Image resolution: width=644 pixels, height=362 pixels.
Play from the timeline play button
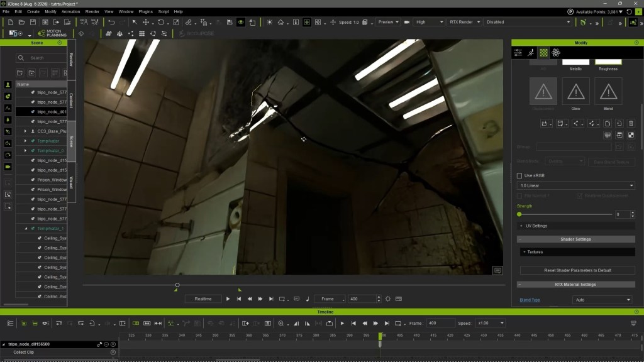point(342,323)
